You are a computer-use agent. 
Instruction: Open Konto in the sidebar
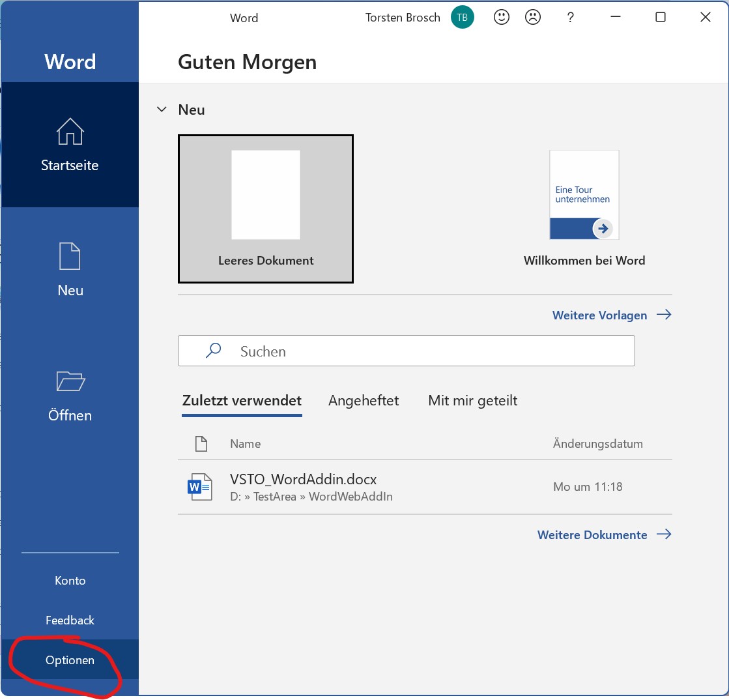[70, 580]
